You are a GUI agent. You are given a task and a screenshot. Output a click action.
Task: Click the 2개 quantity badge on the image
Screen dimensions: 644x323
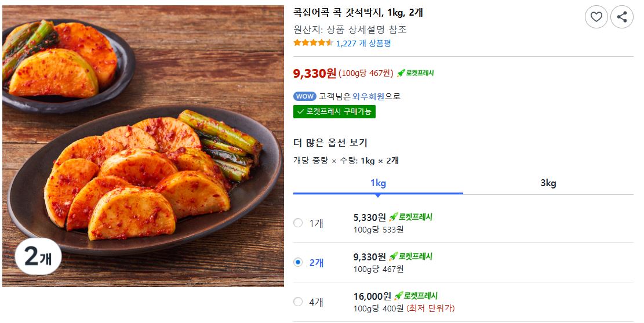pyautogui.click(x=38, y=256)
